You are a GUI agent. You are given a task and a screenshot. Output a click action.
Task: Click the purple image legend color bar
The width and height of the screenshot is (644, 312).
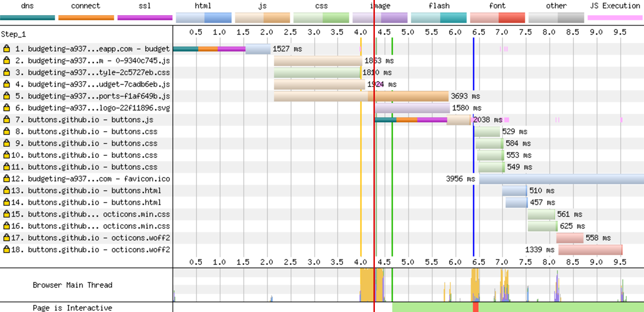380,18
